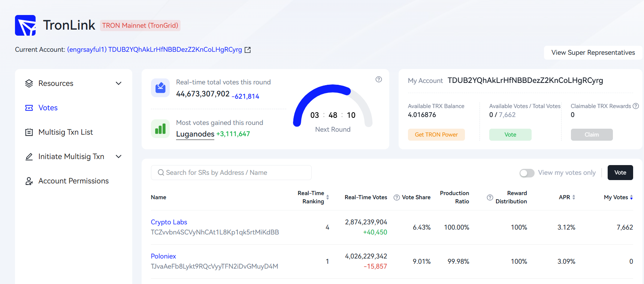Select Initiate Multisig Txn menu item

coord(71,156)
